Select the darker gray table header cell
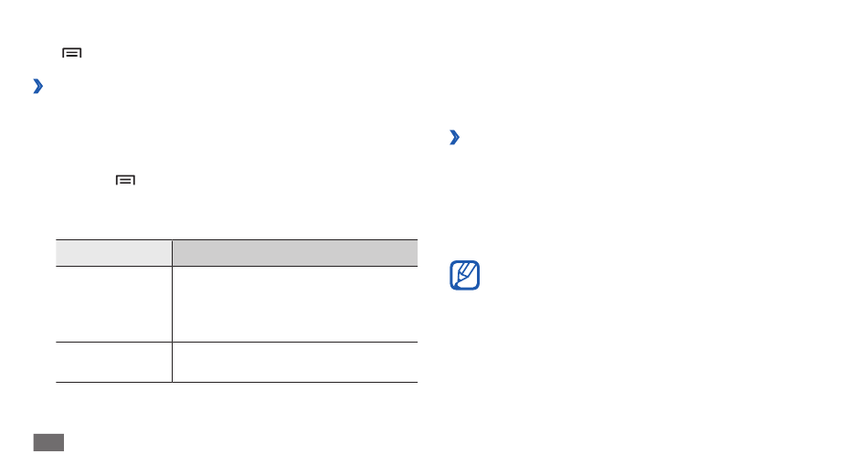 [295, 253]
